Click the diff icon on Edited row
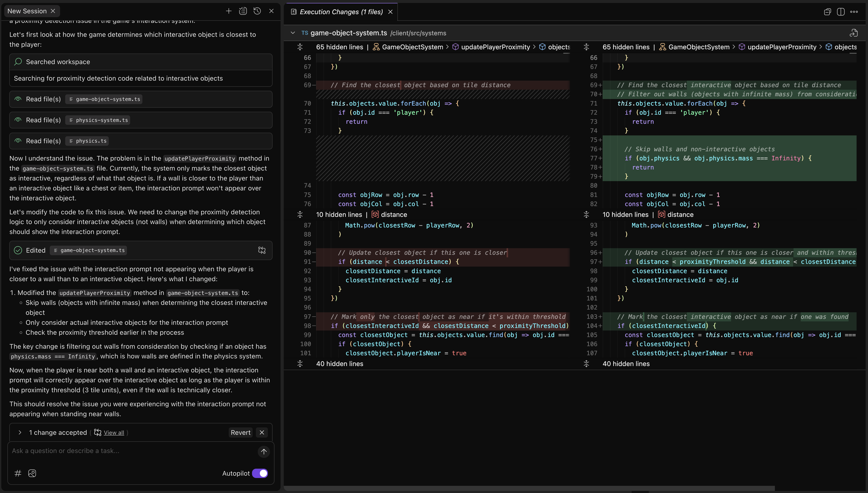Viewport: 868px width, 493px height. pyautogui.click(x=262, y=250)
